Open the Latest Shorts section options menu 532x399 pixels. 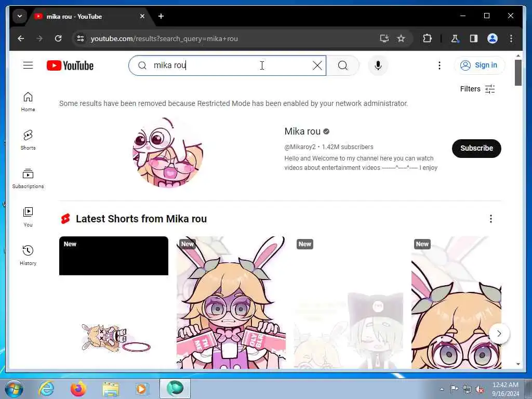point(490,219)
